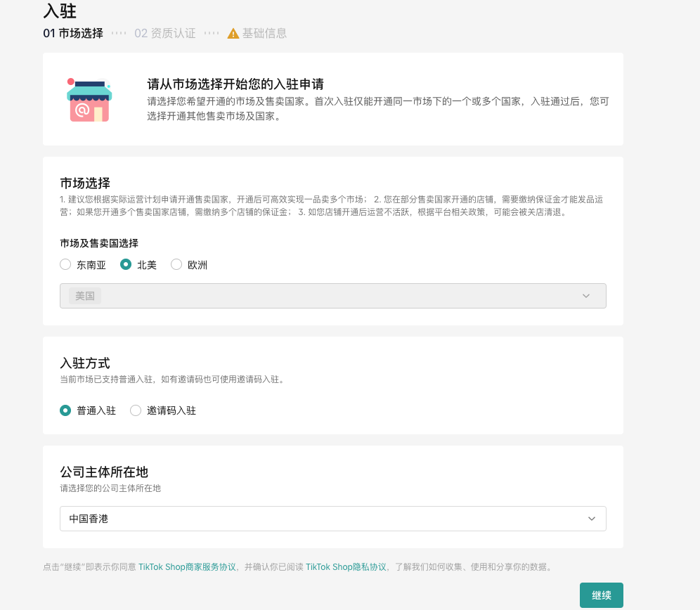700x610 pixels.
Task: Click the warning triangle beside 基础信息
Action: tap(233, 33)
